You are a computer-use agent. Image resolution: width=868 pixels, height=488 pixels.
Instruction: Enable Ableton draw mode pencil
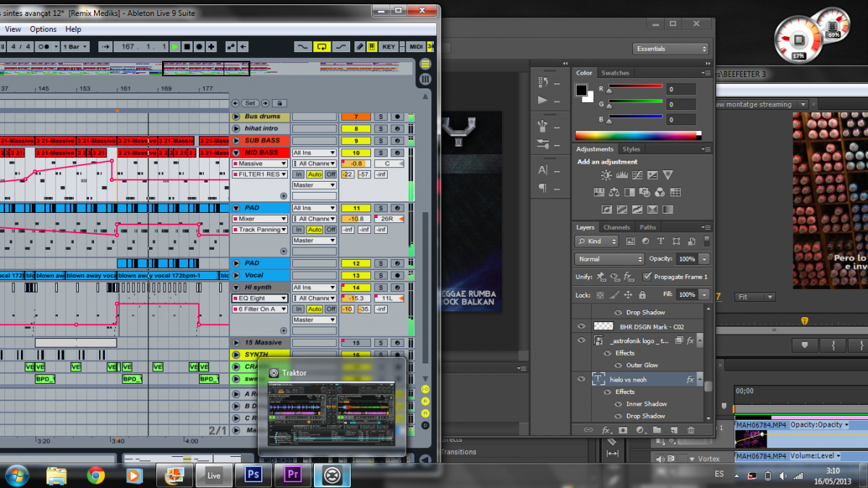tap(359, 46)
